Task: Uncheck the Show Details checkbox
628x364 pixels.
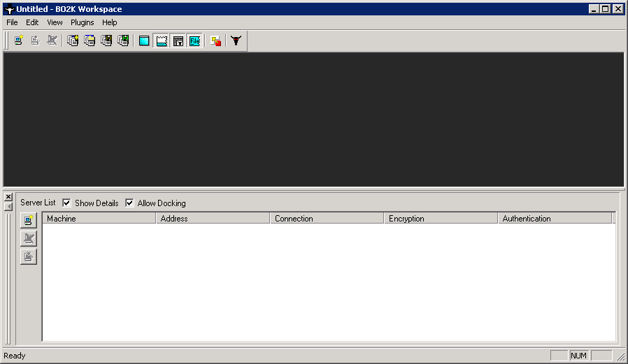Action: (67, 203)
